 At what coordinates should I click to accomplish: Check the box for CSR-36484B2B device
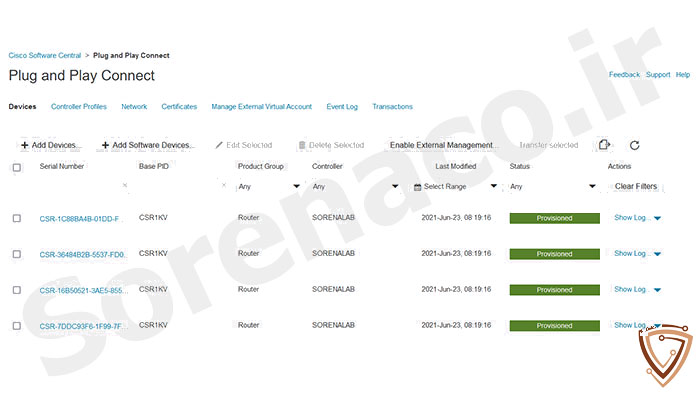click(17, 254)
